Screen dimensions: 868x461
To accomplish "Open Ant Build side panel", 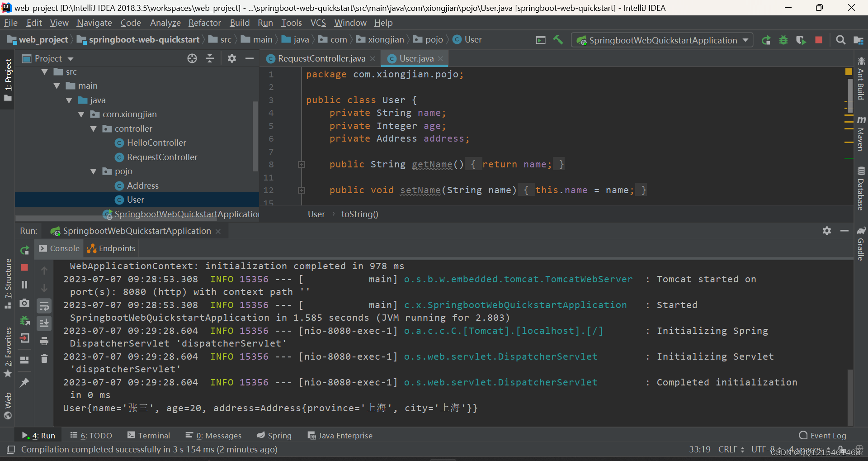I will (861, 78).
